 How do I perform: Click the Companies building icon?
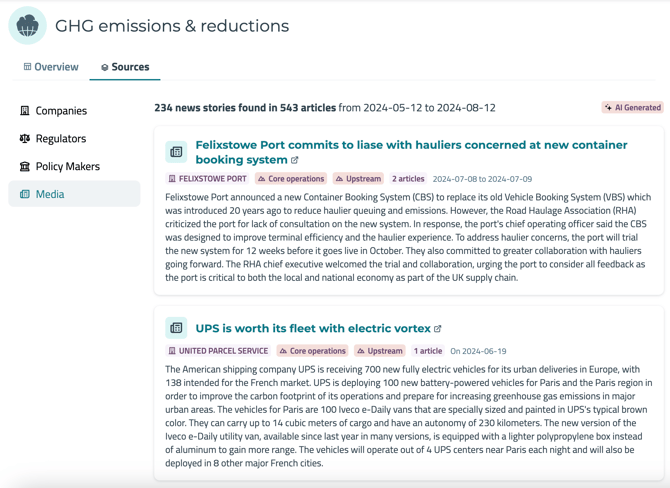25,111
